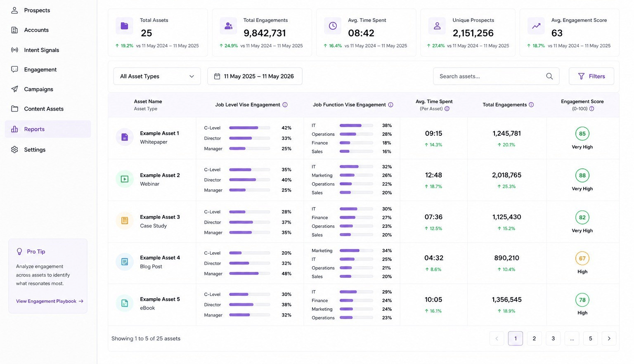Image resolution: width=634 pixels, height=364 pixels.
Task: Click avg time value 09:15
Action: coord(433,133)
